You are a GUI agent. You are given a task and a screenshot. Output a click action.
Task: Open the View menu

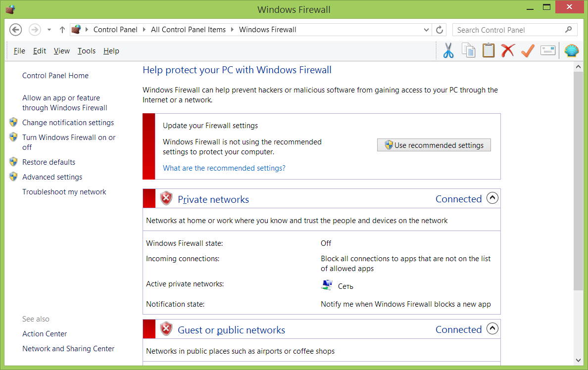62,51
